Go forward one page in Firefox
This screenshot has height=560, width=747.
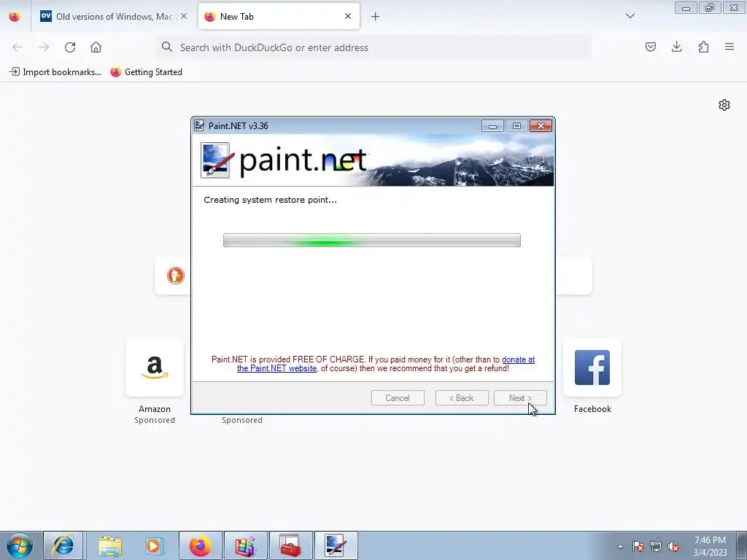(44, 47)
